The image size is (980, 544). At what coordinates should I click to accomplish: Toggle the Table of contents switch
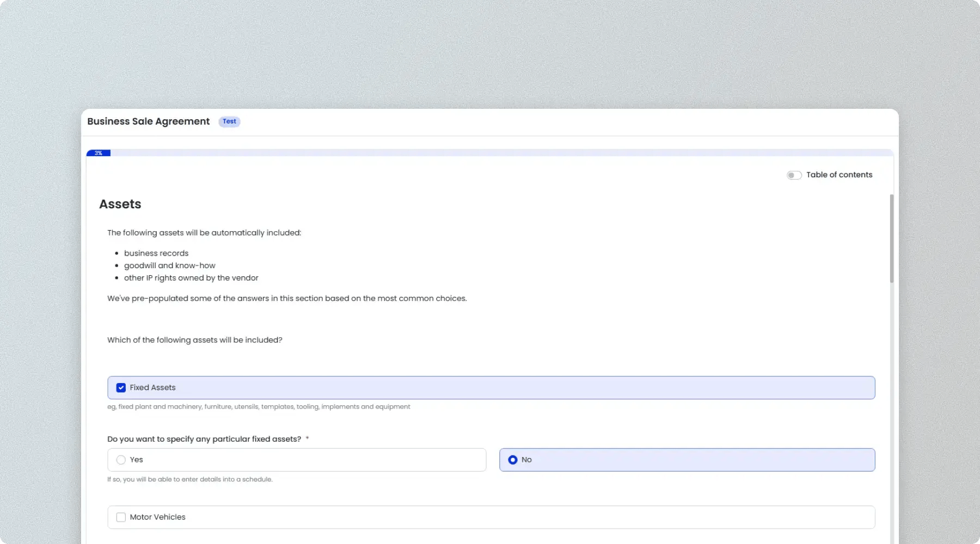[x=794, y=175]
